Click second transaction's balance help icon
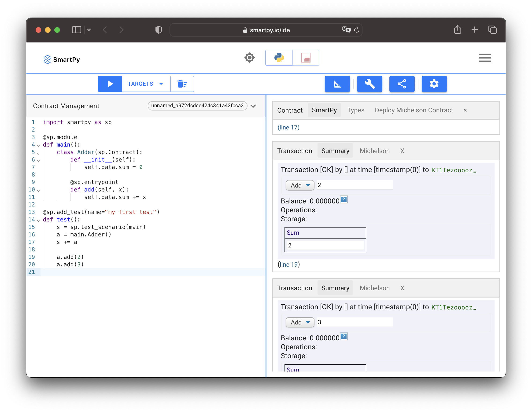Screen dimensions: 532x412 (344, 337)
